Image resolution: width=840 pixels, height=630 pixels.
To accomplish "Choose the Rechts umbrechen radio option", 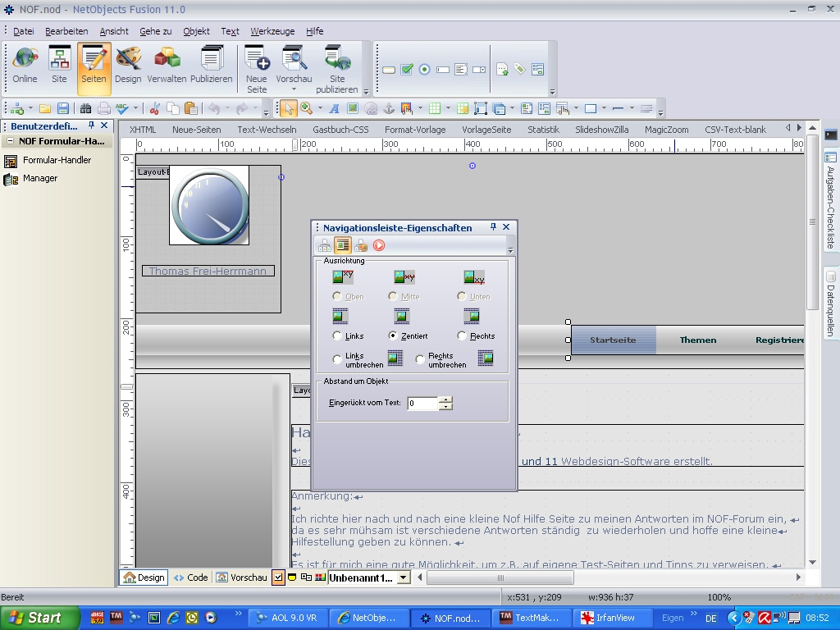I will coord(421,359).
